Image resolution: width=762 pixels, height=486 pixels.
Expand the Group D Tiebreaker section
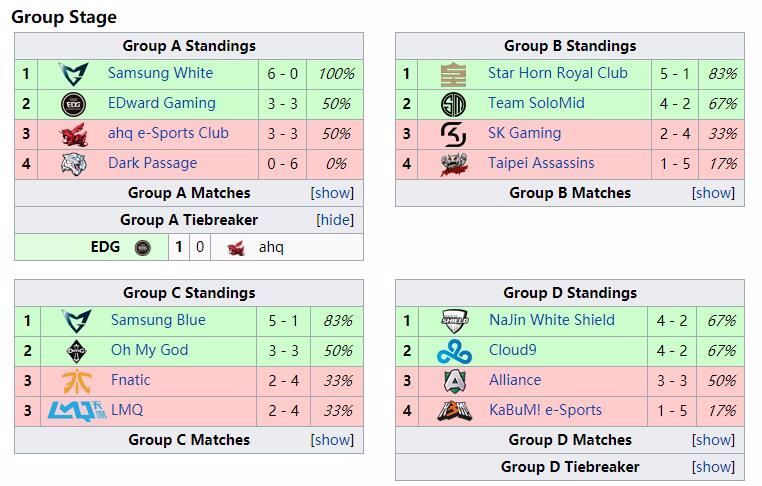713,467
